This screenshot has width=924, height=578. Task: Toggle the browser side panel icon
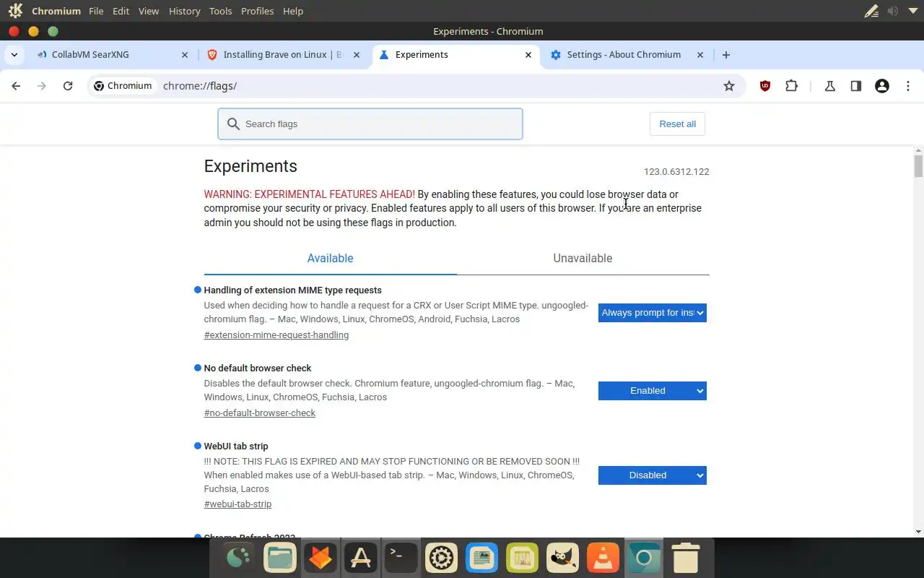[x=856, y=86]
